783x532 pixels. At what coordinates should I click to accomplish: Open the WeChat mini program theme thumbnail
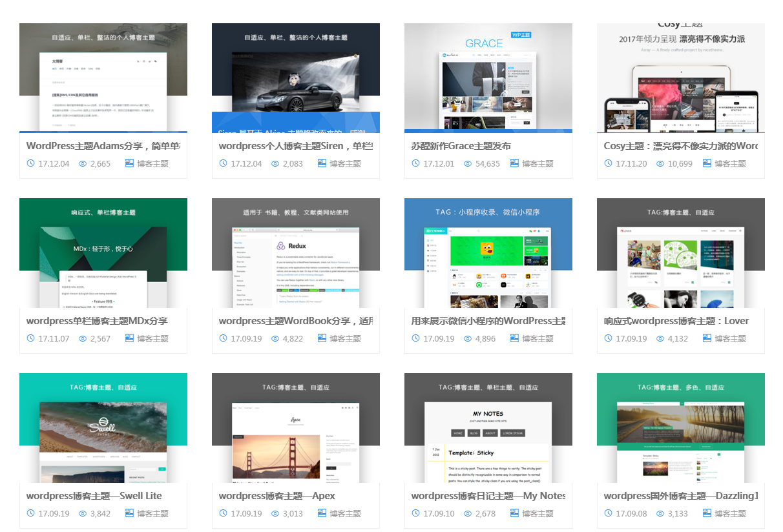(488, 252)
